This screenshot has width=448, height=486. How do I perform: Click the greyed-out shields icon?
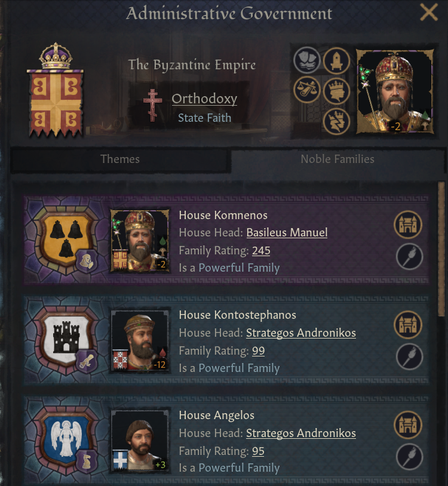[x=306, y=60]
